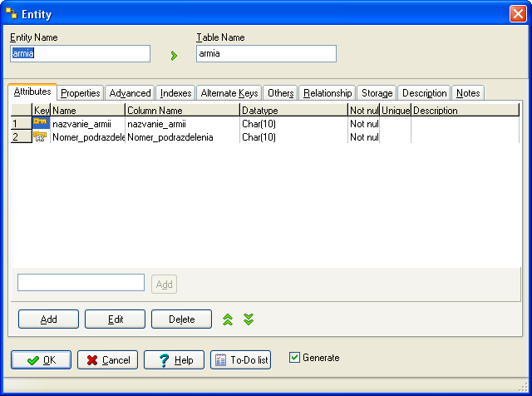Move attribute down with double down arrows
This screenshot has width=532, height=396.
249,319
